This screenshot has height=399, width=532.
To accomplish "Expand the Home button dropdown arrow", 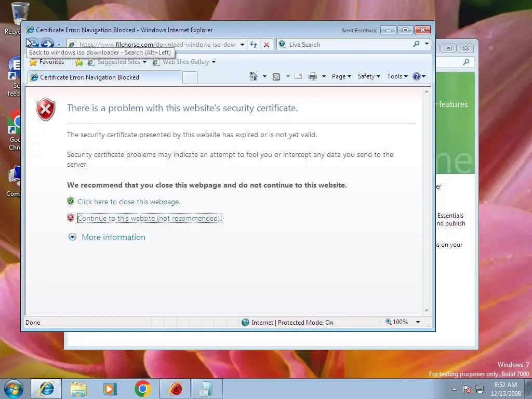I will click(x=264, y=76).
